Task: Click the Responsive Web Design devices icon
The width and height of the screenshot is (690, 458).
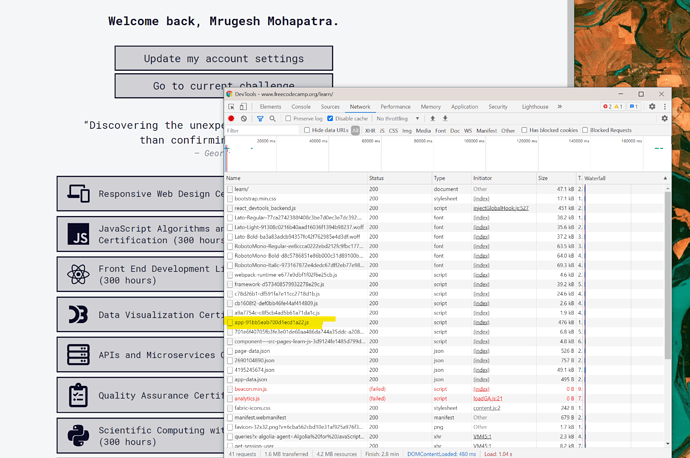Action: pyautogui.click(x=78, y=194)
